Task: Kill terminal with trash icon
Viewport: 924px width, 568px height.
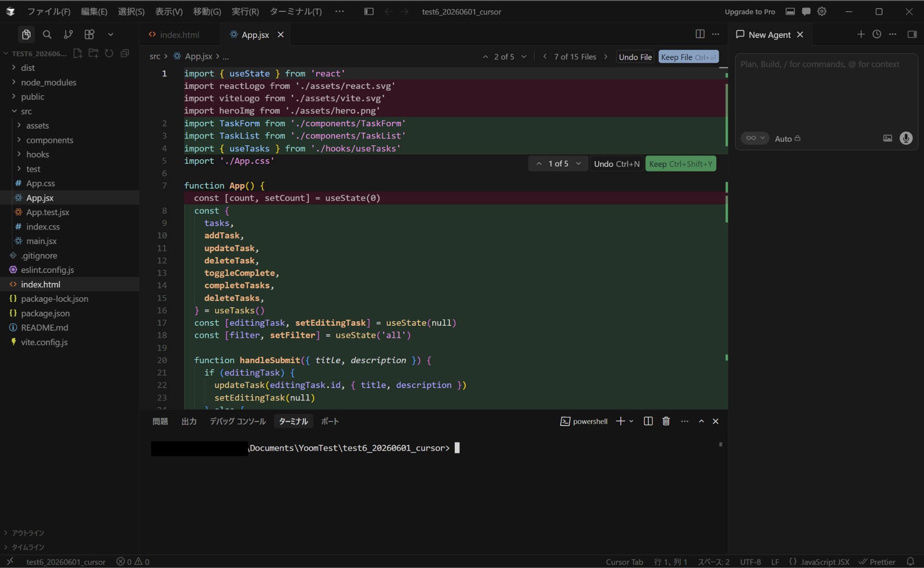Action: tap(666, 421)
